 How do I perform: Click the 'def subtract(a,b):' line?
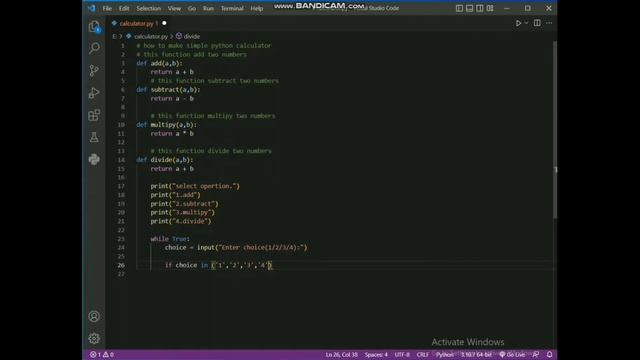(x=168, y=89)
